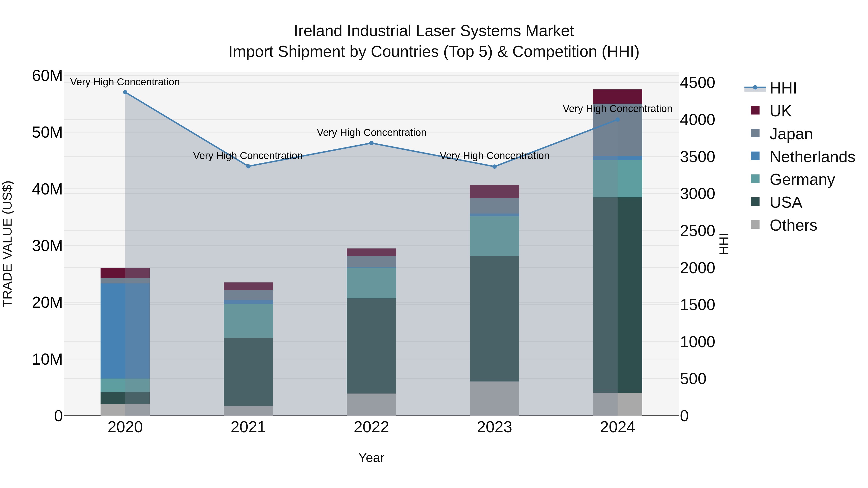
Task: Click the HHI line marker for 2020
Action: pos(125,92)
